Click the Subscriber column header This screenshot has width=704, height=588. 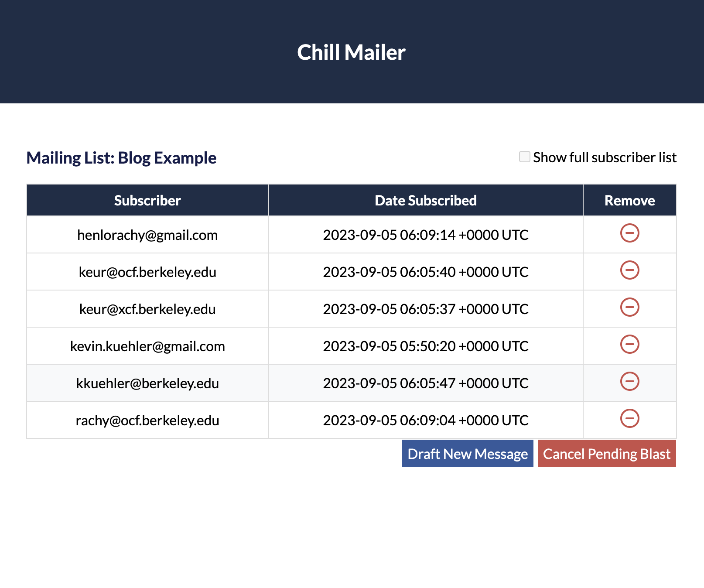tap(147, 200)
